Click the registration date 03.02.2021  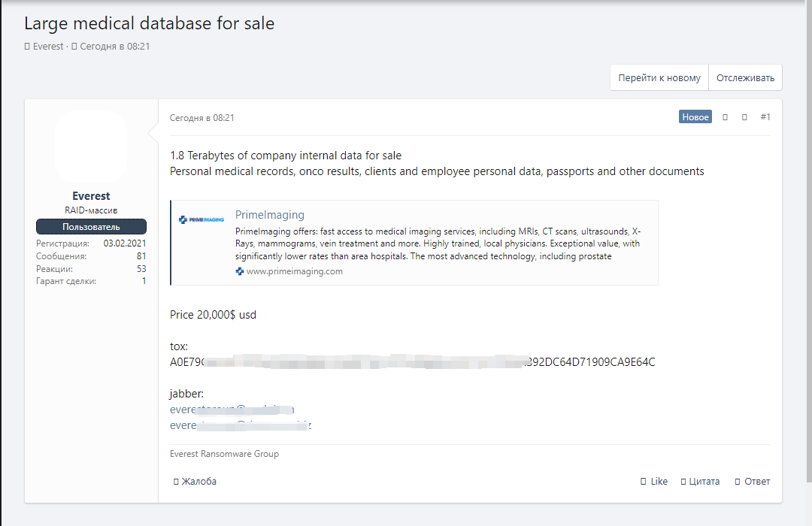(125, 243)
